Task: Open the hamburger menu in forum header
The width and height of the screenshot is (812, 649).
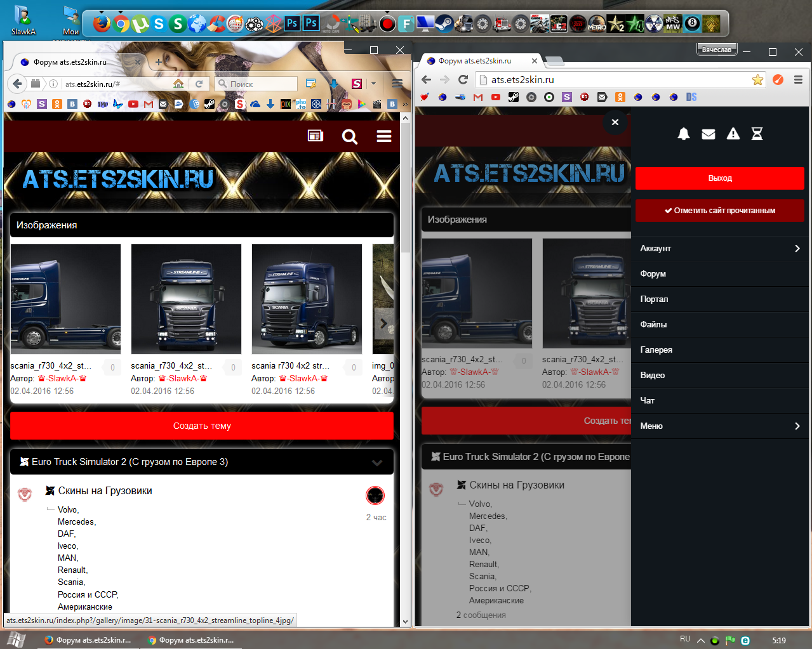Action: click(x=383, y=136)
